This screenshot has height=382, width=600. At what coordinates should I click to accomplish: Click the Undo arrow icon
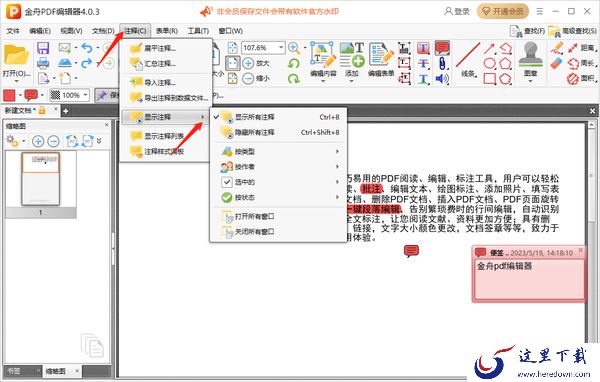[x=87, y=48]
